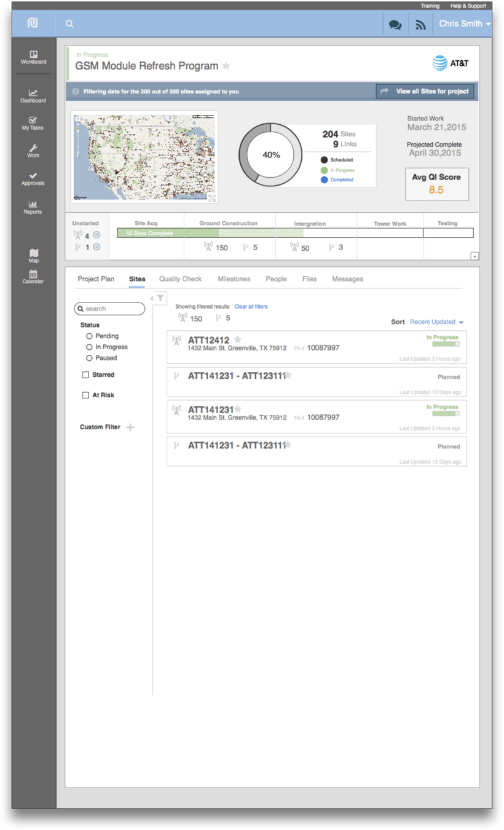Open My Tasks in sidebar
This screenshot has height=830, width=504.
pos(33,124)
